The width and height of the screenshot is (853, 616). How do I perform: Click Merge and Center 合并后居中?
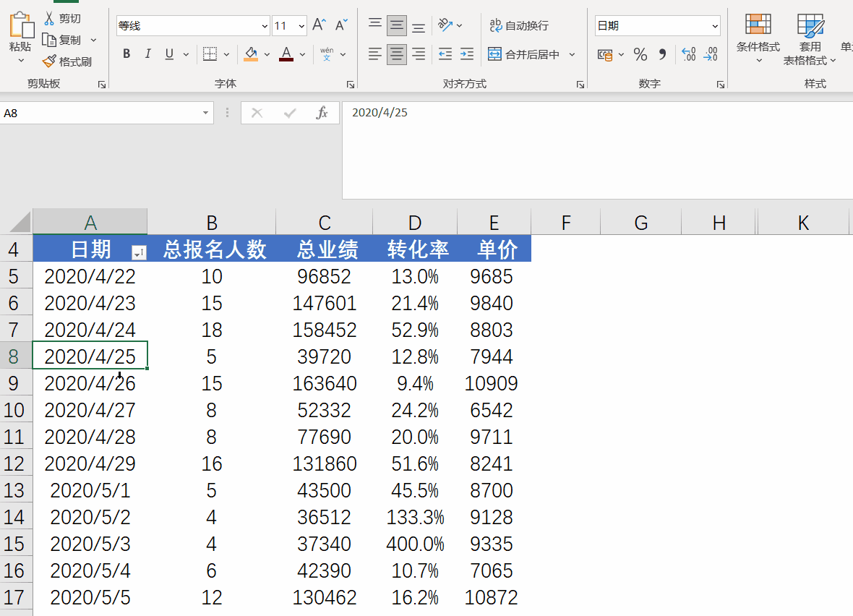point(524,54)
